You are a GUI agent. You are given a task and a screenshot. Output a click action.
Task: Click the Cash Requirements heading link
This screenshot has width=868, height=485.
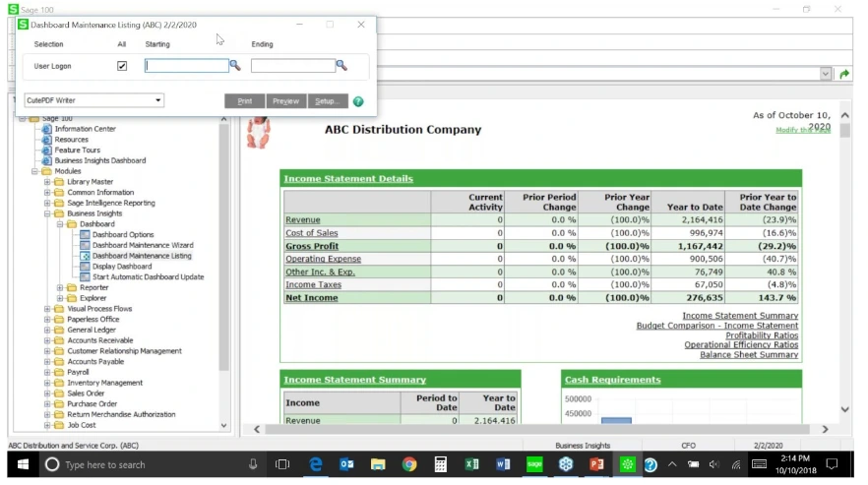point(612,380)
